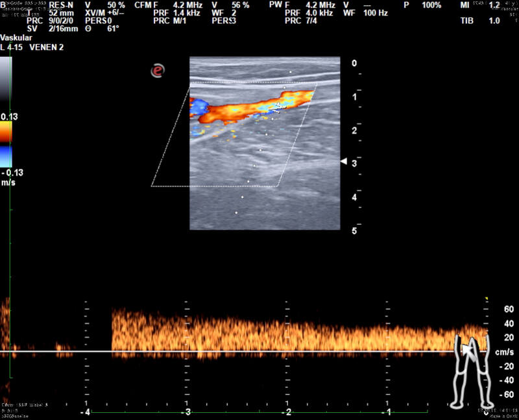This screenshot has width=519, height=420.
Task: Click the 'VENEN 2' preset label
Action: [x=46, y=47]
